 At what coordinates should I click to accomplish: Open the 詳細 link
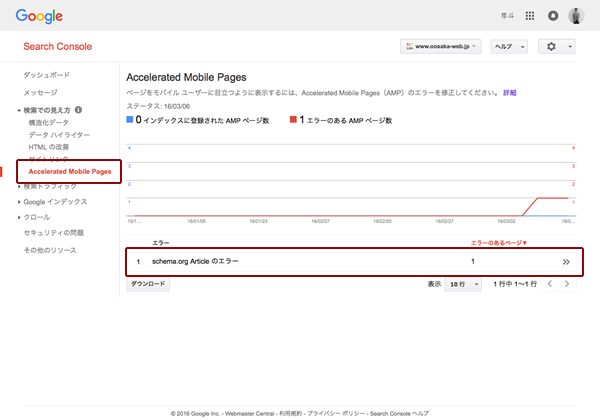coord(509,93)
